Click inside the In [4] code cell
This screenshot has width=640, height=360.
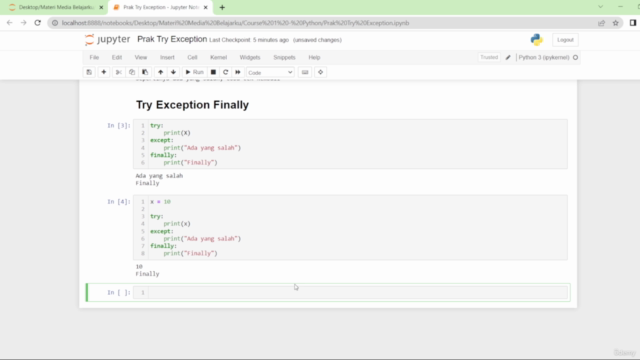(x=358, y=227)
